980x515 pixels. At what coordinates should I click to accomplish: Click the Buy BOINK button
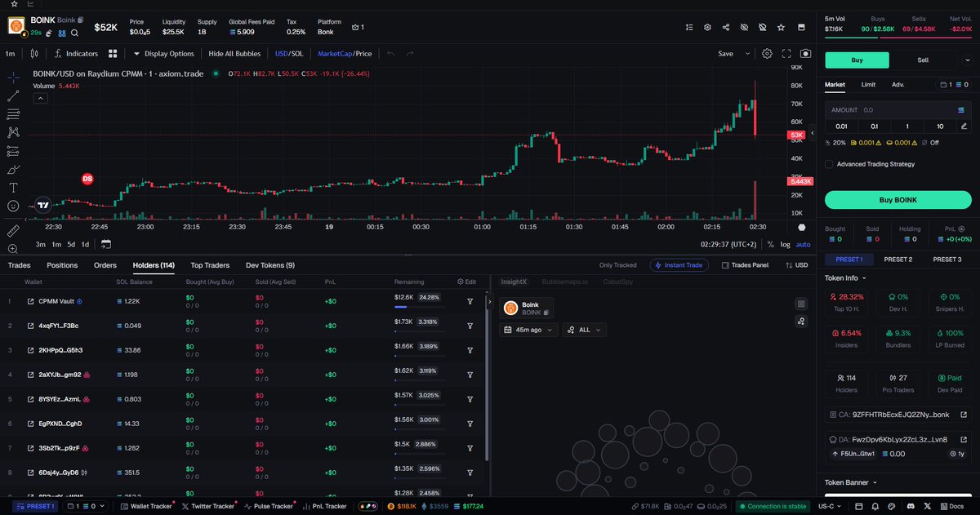tap(898, 200)
